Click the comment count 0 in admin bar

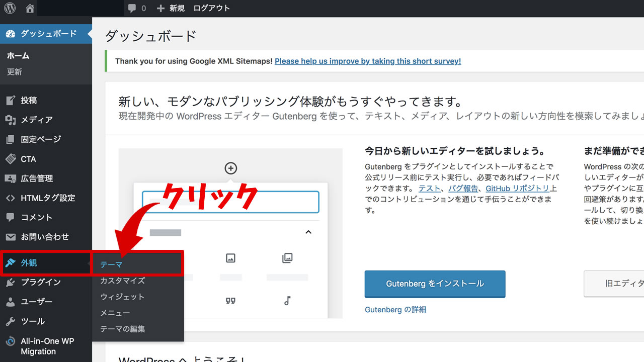(144, 9)
